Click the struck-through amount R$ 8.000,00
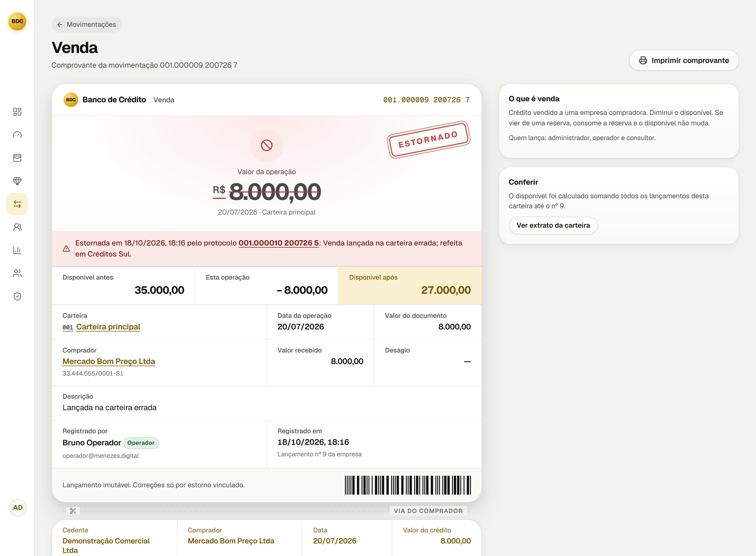 [266, 192]
